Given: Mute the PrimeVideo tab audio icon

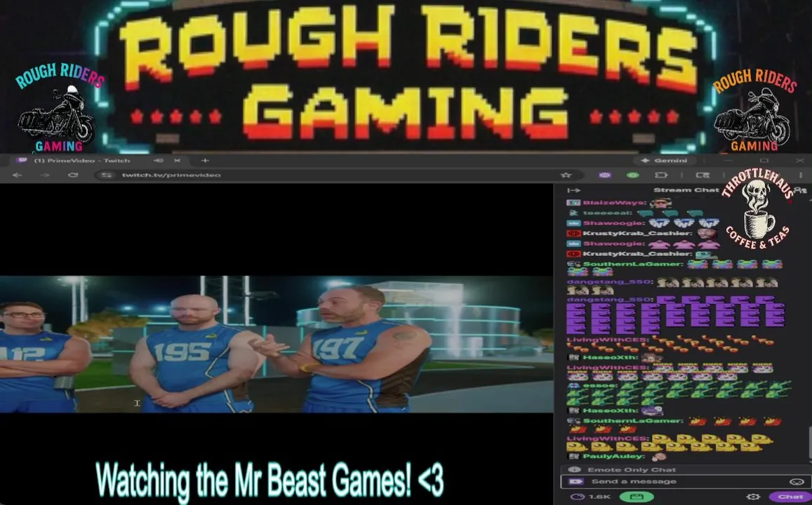Looking at the screenshot, I should pos(159,161).
